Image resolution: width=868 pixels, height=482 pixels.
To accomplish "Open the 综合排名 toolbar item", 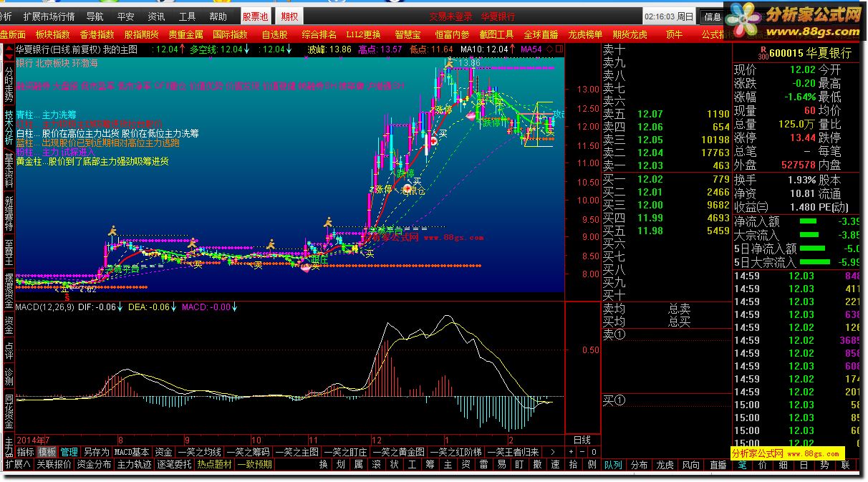I will (x=319, y=34).
